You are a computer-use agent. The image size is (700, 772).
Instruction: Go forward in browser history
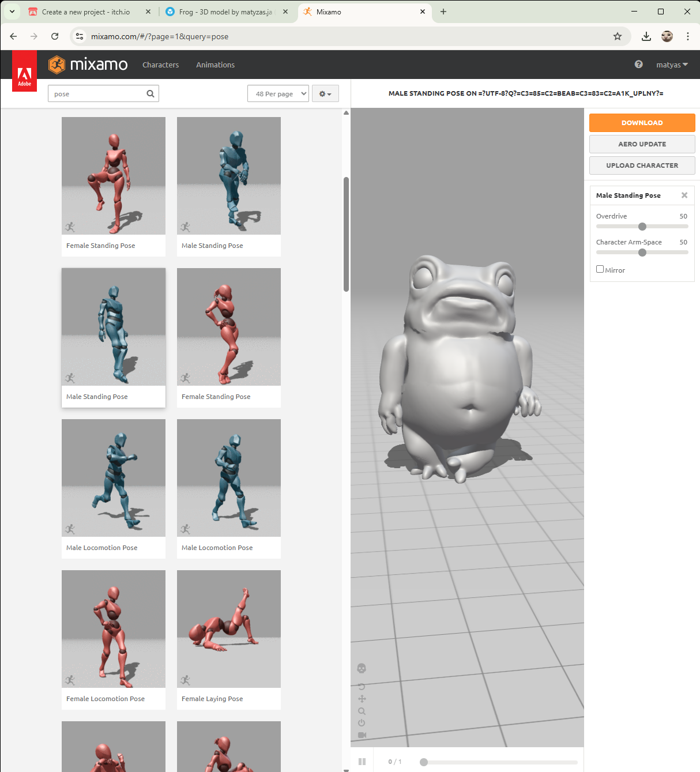click(x=34, y=36)
